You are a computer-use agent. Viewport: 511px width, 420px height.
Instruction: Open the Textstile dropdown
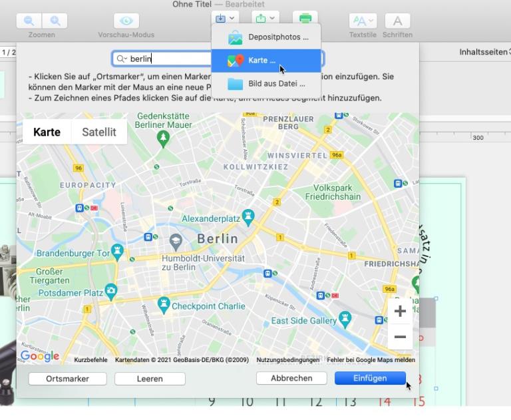pos(363,21)
